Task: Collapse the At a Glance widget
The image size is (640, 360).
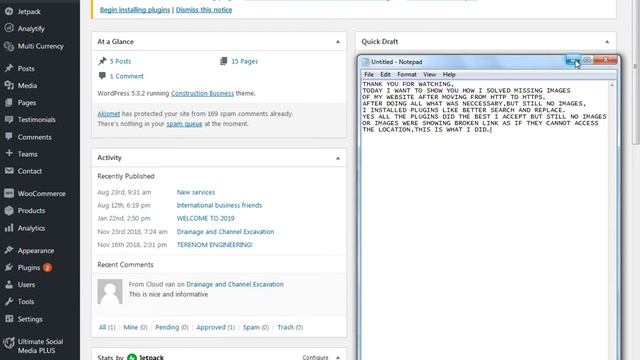Action: pyautogui.click(x=338, y=42)
